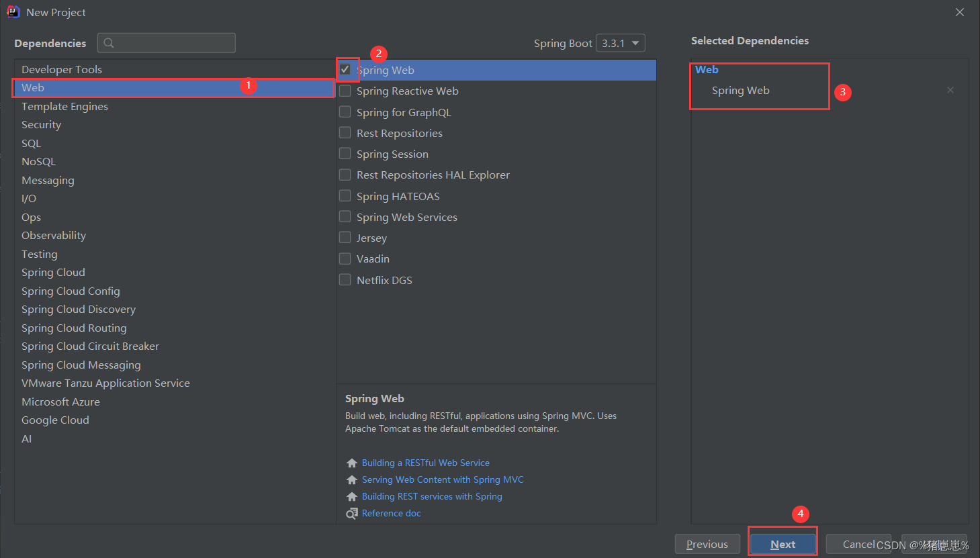980x558 pixels.
Task: Click the Reference doc icon
Action: (x=351, y=514)
